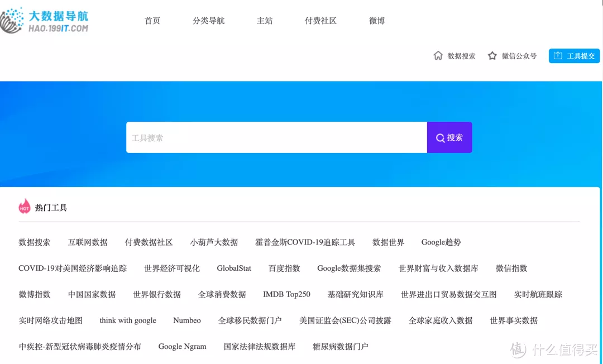The width and height of the screenshot is (603, 364).
Task: Open 实时航班跟踪 link
Action: pos(538,294)
